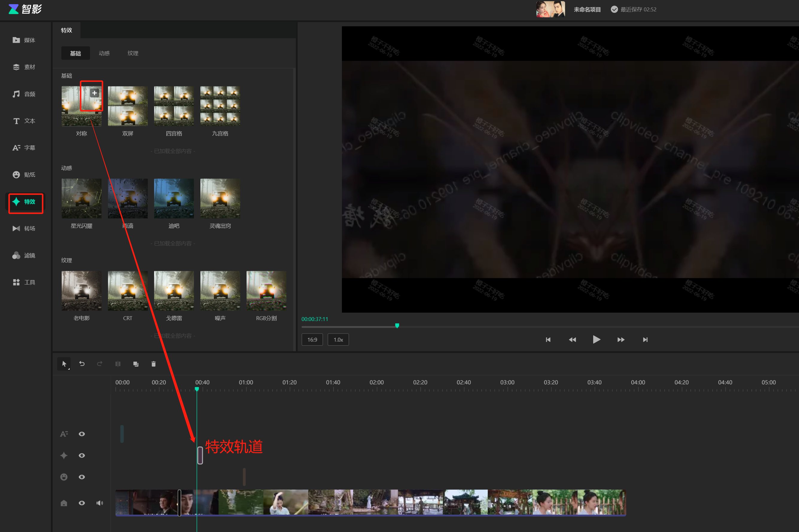Switch to the 动感 tab
Screen dimensions: 799x532
pyautogui.click(x=104, y=53)
